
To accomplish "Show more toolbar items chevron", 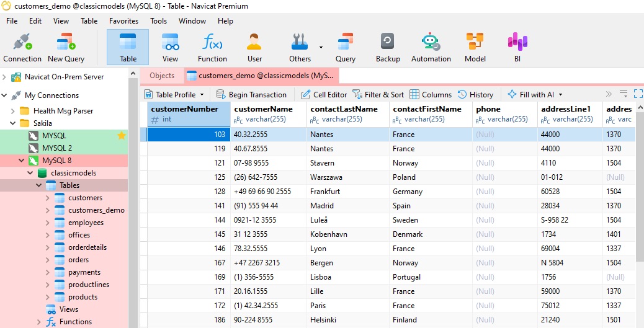I will click(x=609, y=94).
